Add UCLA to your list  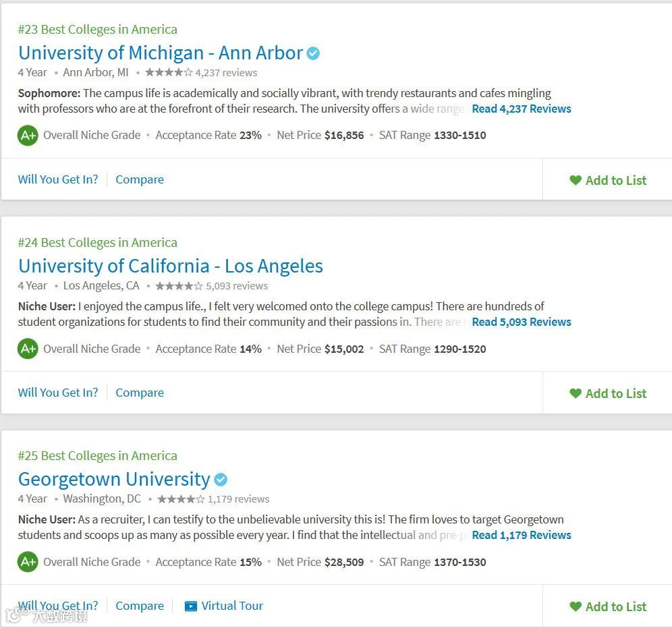(x=608, y=393)
